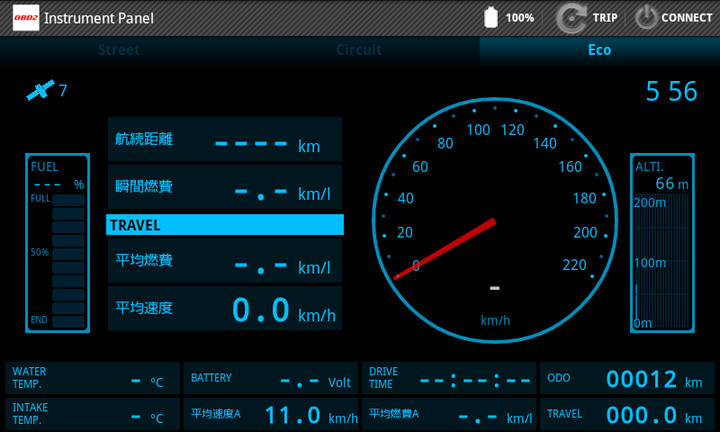Tap the 瞬間燃費 instant fuel panel
Viewport: 720px width, 432px height.
(225, 187)
